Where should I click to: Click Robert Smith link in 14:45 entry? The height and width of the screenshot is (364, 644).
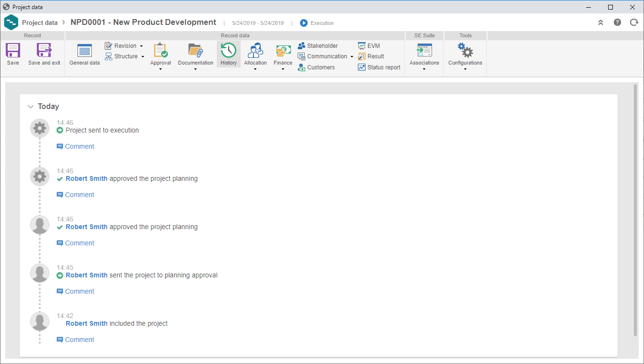click(x=87, y=275)
